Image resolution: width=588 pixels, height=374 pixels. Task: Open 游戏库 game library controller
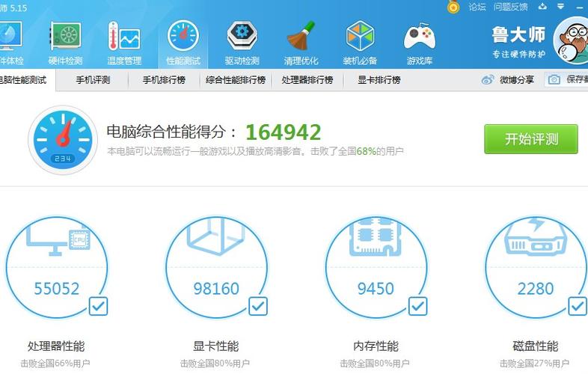[419, 43]
